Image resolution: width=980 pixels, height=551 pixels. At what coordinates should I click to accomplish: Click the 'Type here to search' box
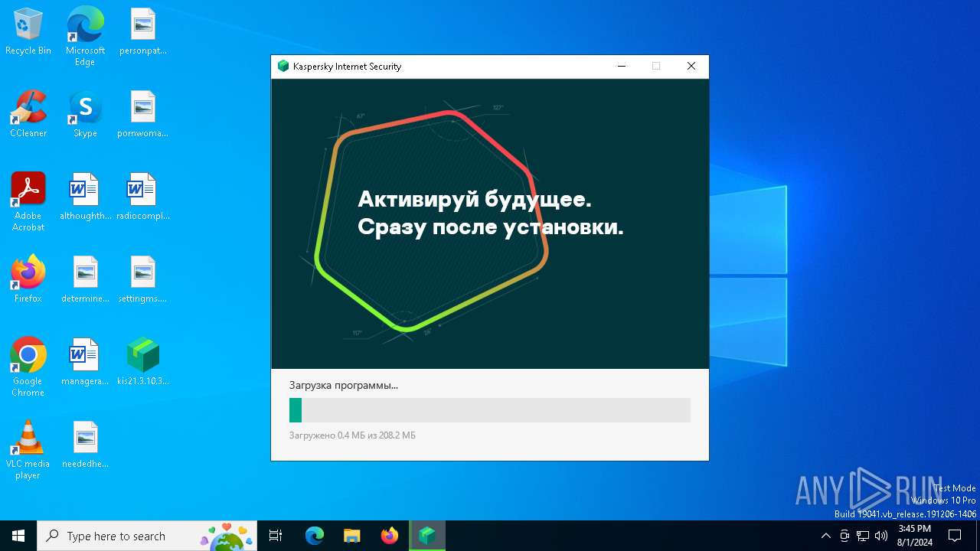pos(147,536)
